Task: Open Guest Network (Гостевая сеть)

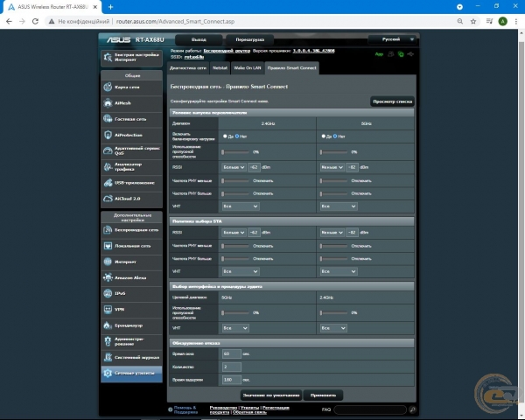Action: click(131, 119)
